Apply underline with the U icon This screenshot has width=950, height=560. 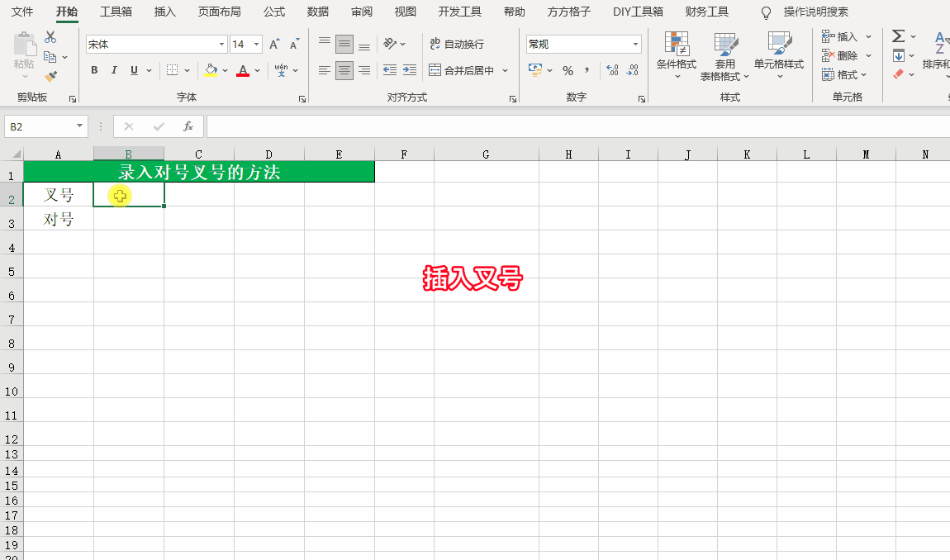(132, 70)
